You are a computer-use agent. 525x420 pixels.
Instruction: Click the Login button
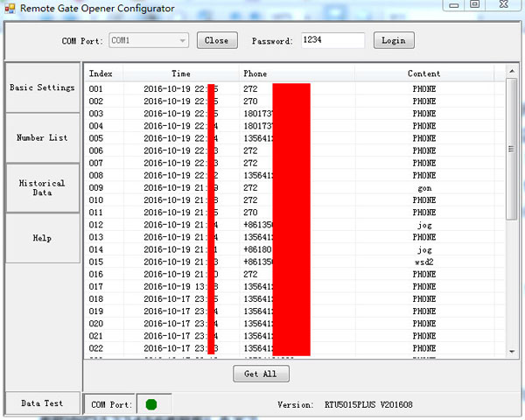pos(394,40)
